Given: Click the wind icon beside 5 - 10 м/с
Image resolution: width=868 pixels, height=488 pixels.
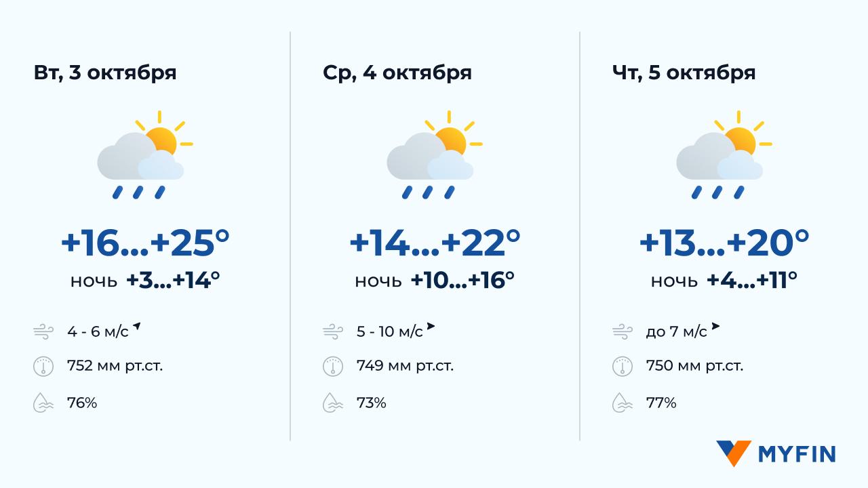Looking at the screenshot, I should 332,332.
